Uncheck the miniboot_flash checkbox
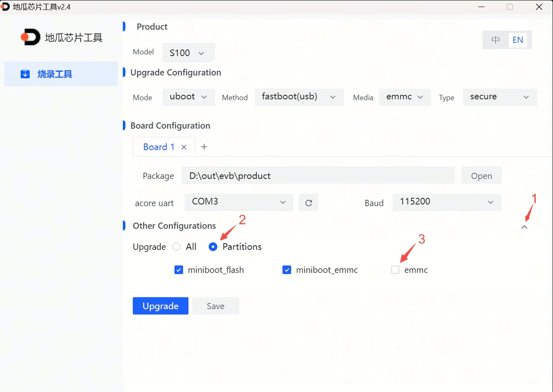 tap(179, 270)
